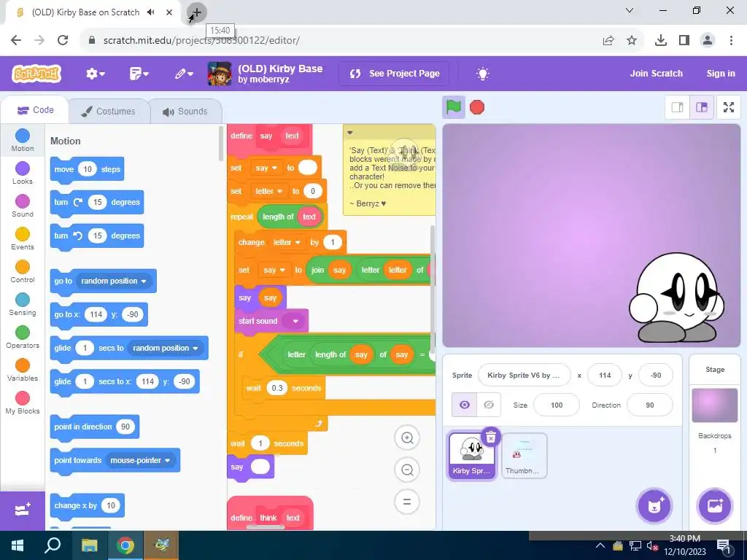Click the red stop sign button
The width and height of the screenshot is (747, 560).
pos(477,107)
